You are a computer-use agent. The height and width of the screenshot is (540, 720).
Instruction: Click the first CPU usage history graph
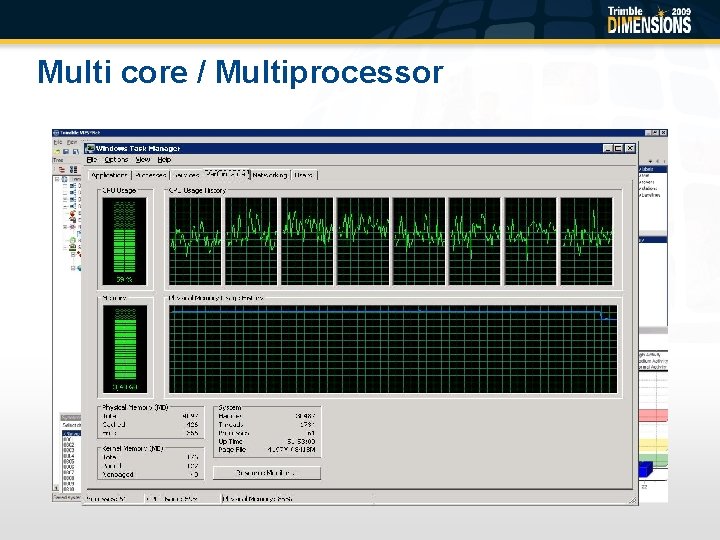point(195,242)
